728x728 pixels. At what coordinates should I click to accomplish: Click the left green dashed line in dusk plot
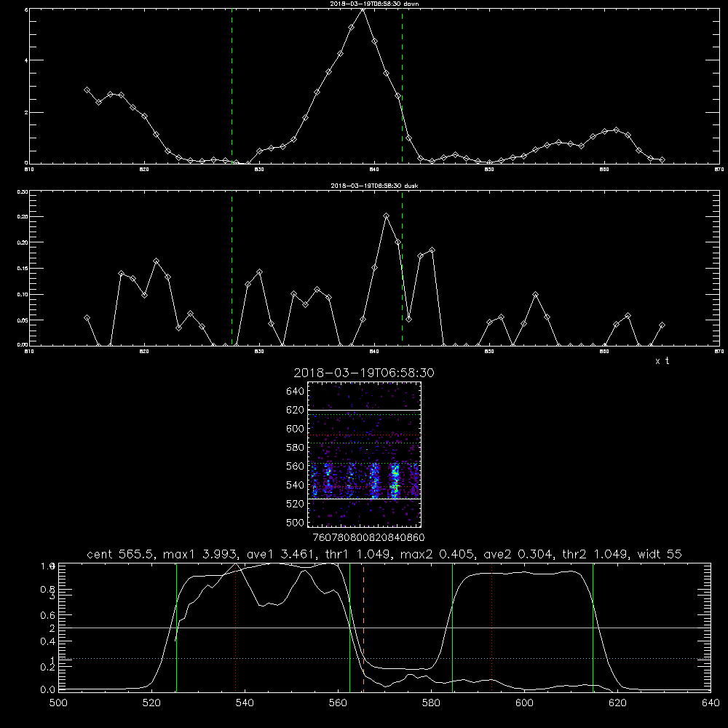(x=232, y=268)
